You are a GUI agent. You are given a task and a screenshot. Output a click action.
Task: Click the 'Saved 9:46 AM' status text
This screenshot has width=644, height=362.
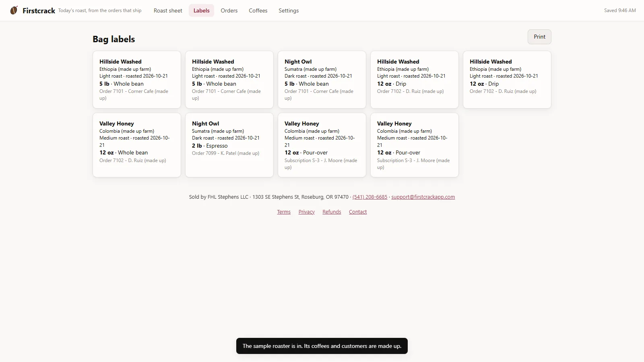click(620, 10)
